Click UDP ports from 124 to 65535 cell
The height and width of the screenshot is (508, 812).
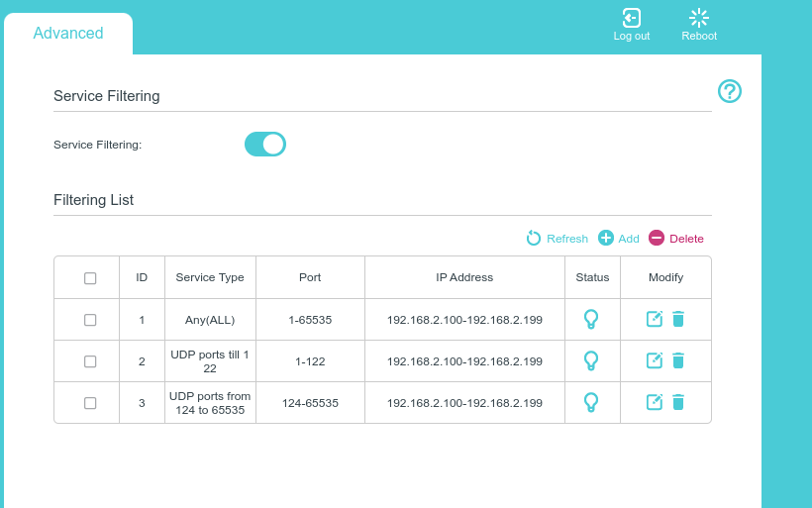(x=210, y=403)
